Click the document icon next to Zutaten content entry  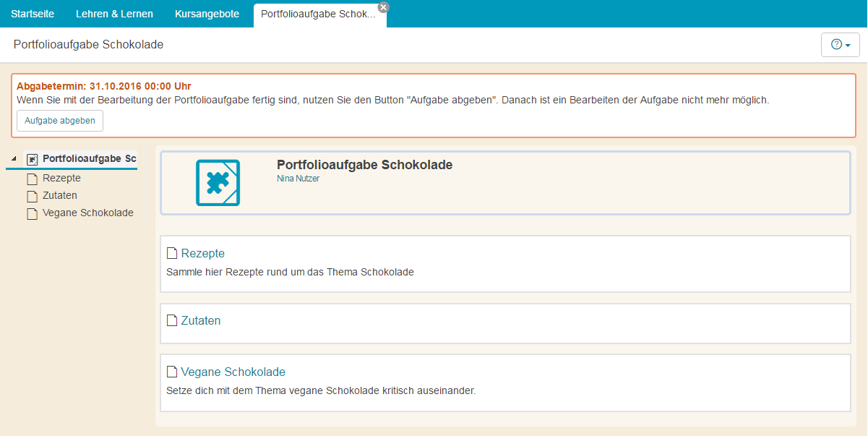[172, 320]
